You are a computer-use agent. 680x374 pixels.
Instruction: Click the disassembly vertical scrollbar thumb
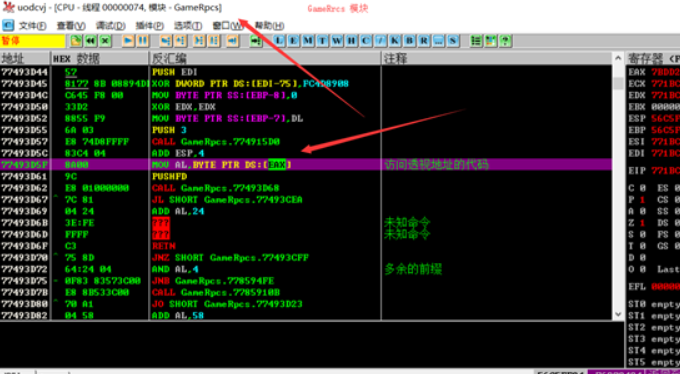tap(618, 83)
